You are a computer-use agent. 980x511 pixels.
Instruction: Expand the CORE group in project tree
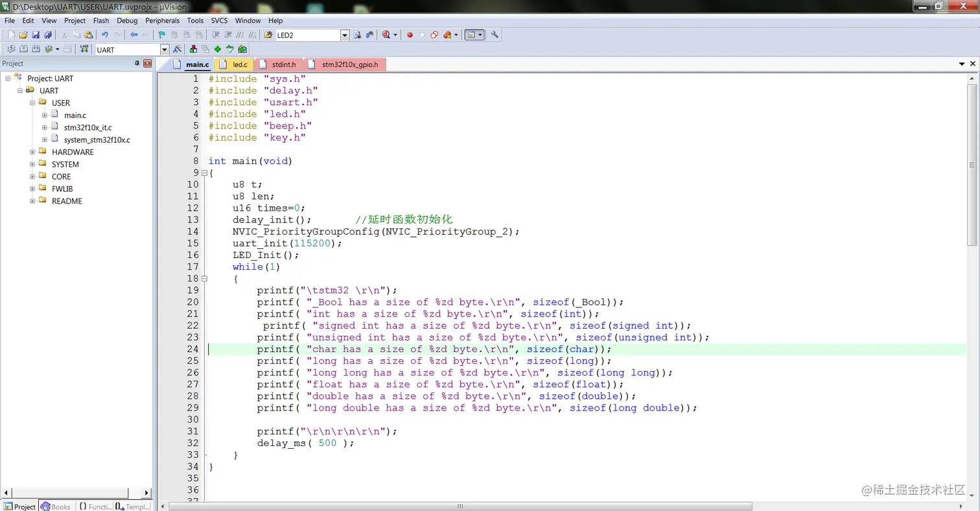pos(32,176)
